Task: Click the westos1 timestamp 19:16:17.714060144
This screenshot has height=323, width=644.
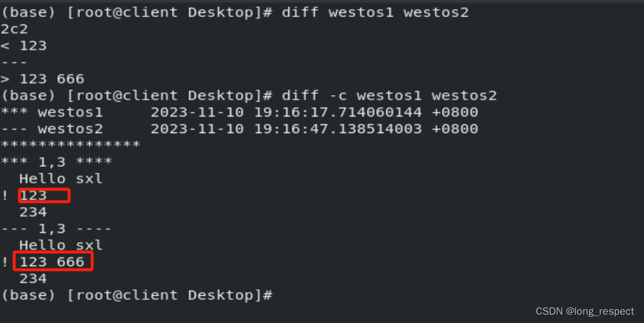Action: (x=338, y=112)
